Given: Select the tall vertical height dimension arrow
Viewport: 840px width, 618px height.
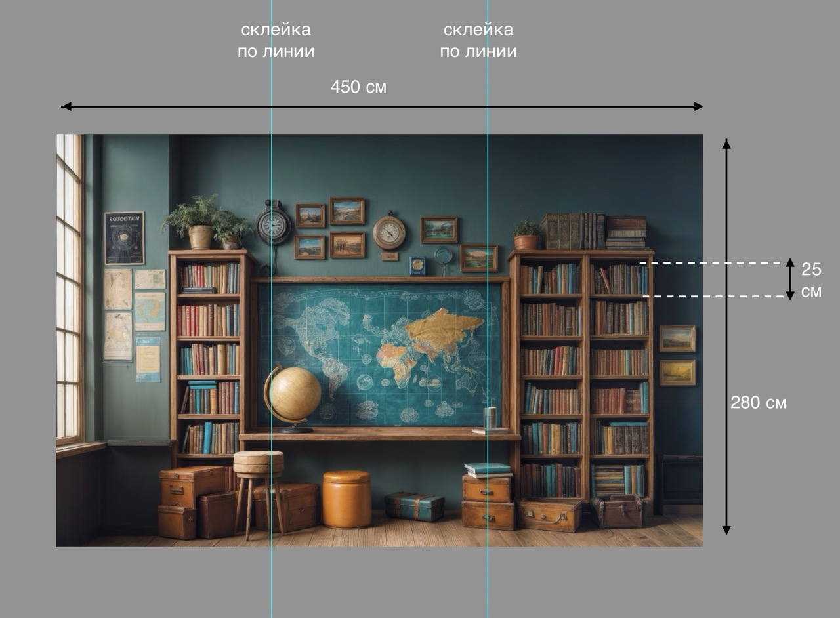Looking at the screenshot, I should (726, 337).
